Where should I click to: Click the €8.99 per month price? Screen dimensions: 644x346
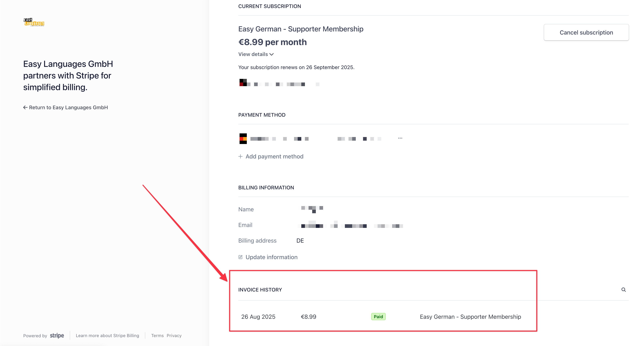(x=272, y=42)
